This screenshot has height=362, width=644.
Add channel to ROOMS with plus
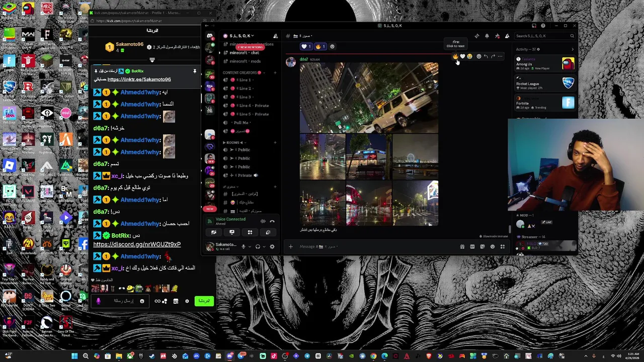[x=275, y=142]
